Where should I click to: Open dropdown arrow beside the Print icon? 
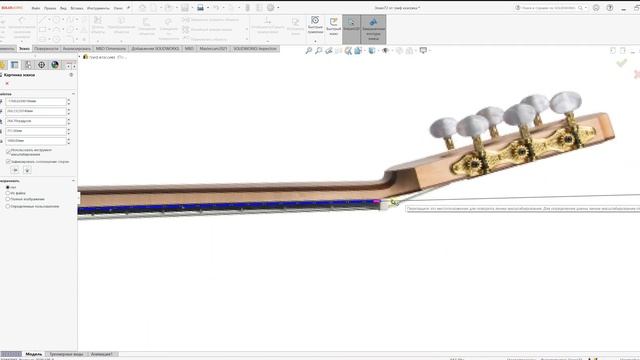(207, 8)
